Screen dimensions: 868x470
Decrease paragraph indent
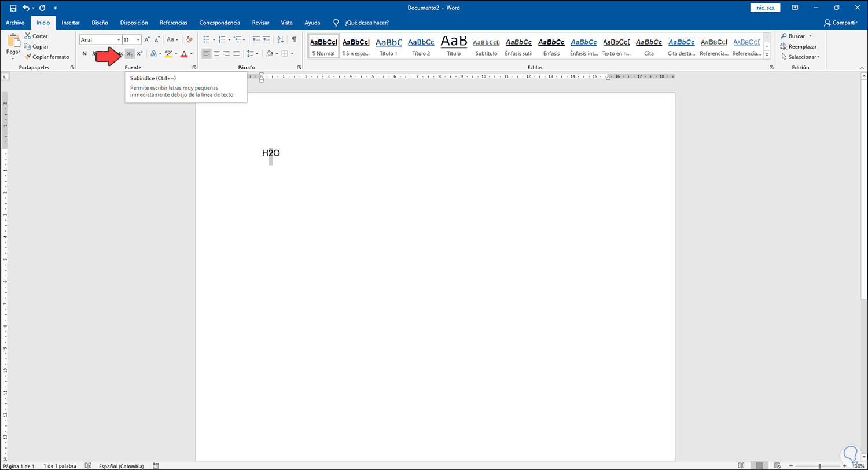[255, 39]
